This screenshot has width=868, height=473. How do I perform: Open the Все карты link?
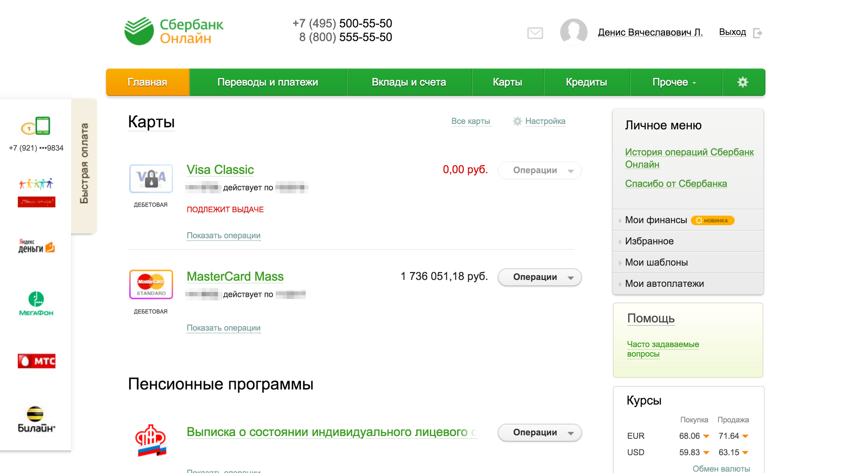pyautogui.click(x=470, y=121)
